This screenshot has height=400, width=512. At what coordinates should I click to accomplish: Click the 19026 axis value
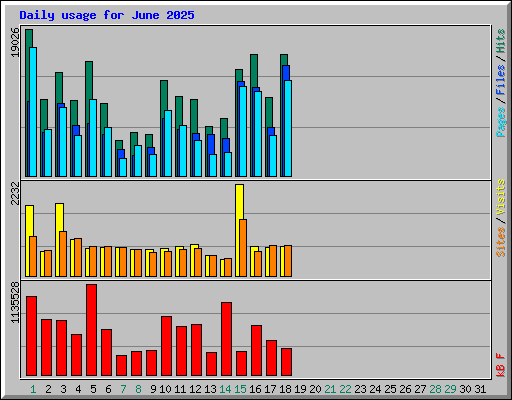click(x=15, y=42)
